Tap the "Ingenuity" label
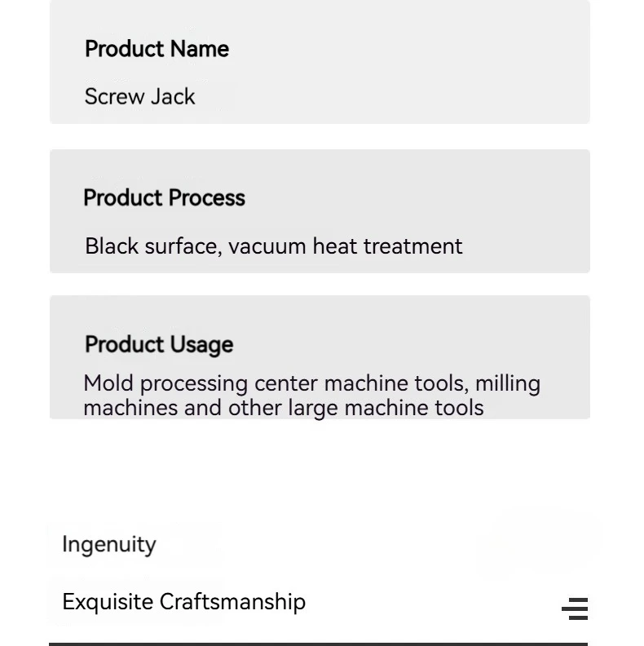This screenshot has width=644, height=646. click(x=109, y=545)
